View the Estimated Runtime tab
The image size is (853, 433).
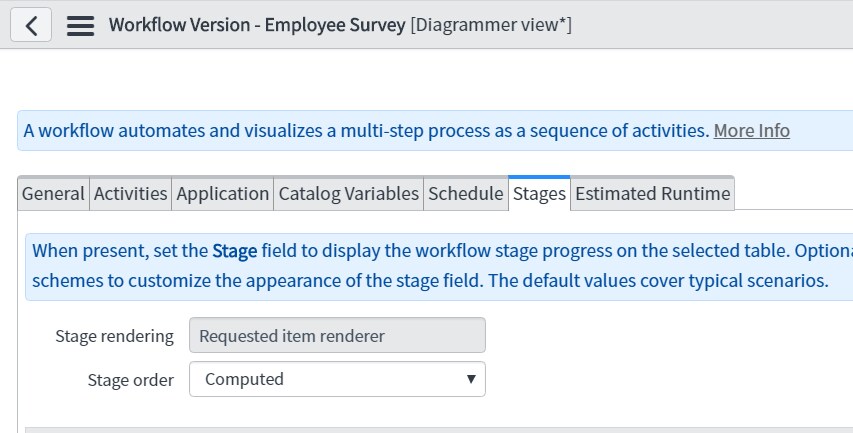(x=652, y=194)
